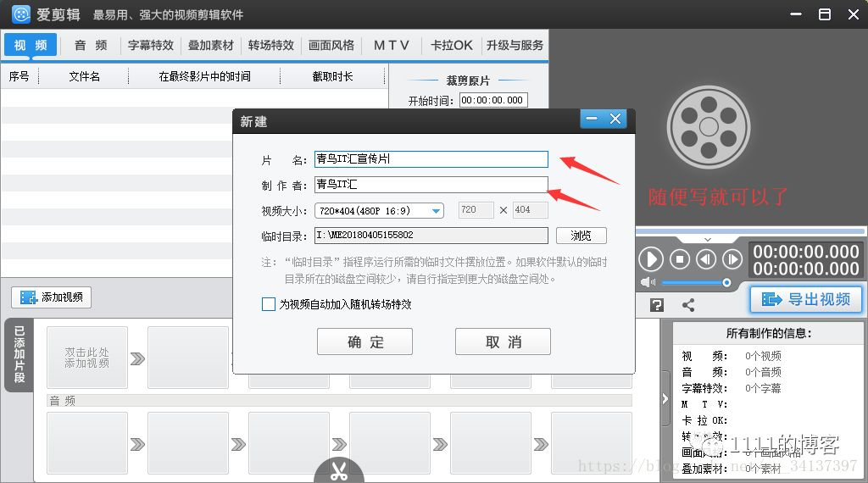The image size is (868, 483).
Task: Click the preview timecode display
Action: [806, 260]
